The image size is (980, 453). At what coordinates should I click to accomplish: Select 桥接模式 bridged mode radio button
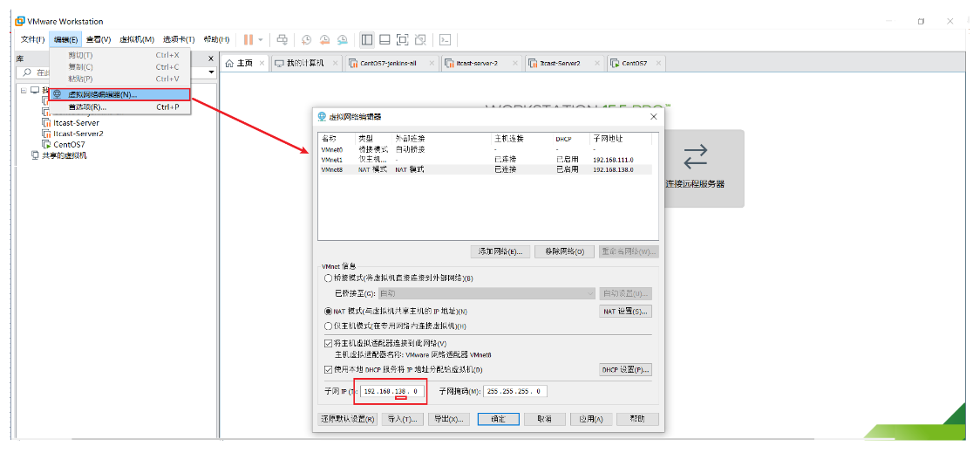click(329, 278)
